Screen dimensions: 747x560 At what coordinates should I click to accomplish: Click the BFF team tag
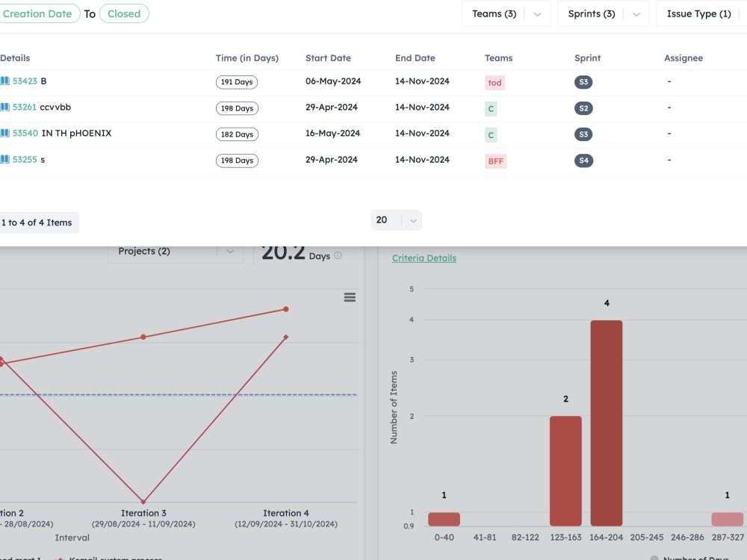[495, 161]
